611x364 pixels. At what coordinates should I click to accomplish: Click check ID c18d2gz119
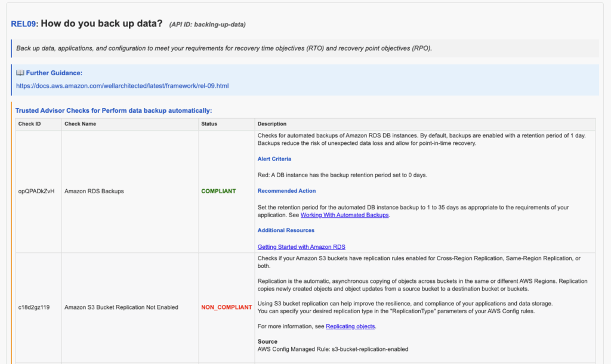34,307
